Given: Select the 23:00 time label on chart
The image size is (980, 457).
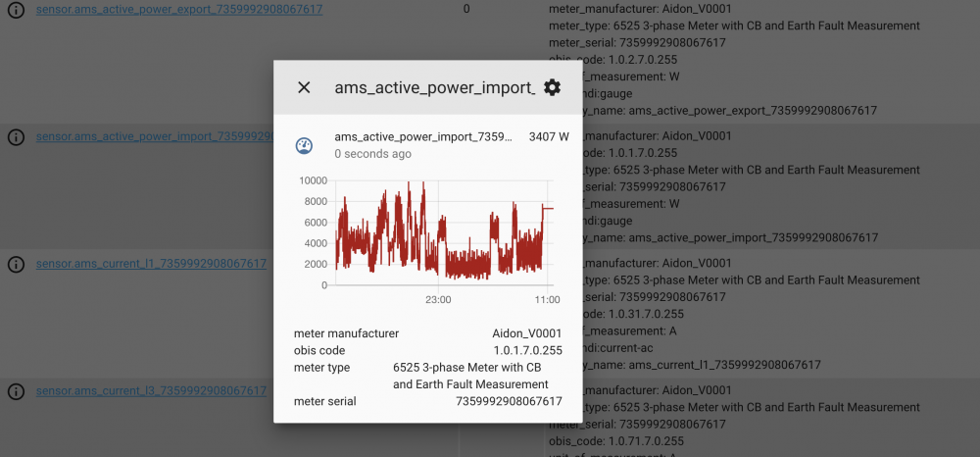Looking at the screenshot, I should pos(437,299).
